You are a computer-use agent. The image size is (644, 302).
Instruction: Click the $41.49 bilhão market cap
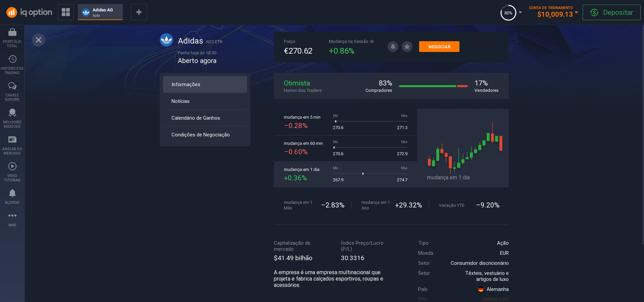(x=293, y=258)
